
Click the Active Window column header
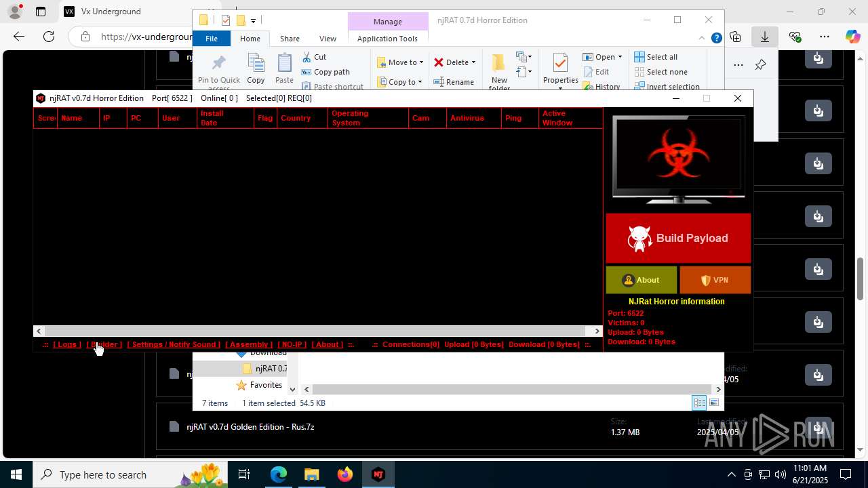570,118
